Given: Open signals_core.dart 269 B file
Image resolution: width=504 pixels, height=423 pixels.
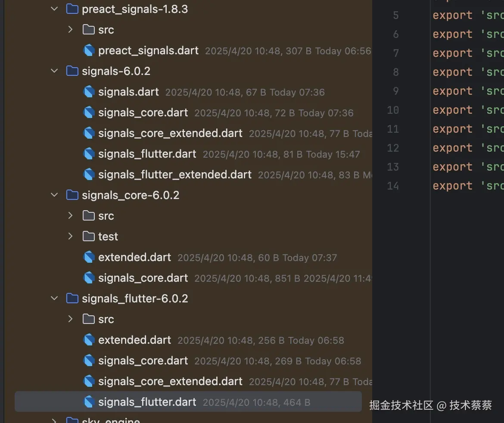Looking at the screenshot, I should coord(143,361).
